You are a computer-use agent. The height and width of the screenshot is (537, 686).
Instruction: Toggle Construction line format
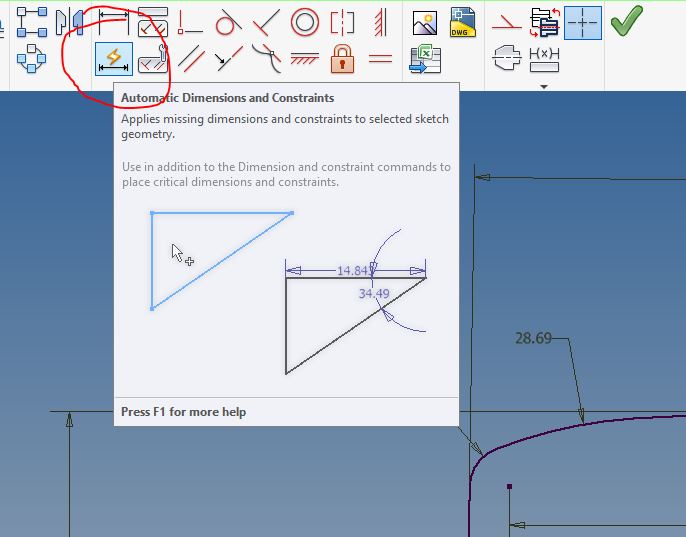[506, 22]
